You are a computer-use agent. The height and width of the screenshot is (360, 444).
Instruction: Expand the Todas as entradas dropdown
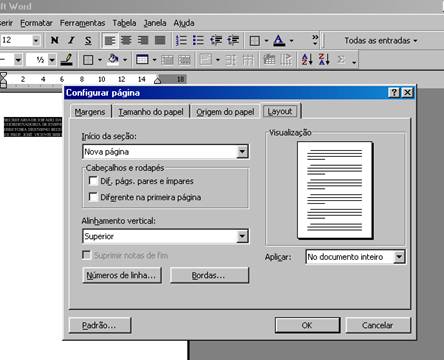pyautogui.click(x=381, y=41)
